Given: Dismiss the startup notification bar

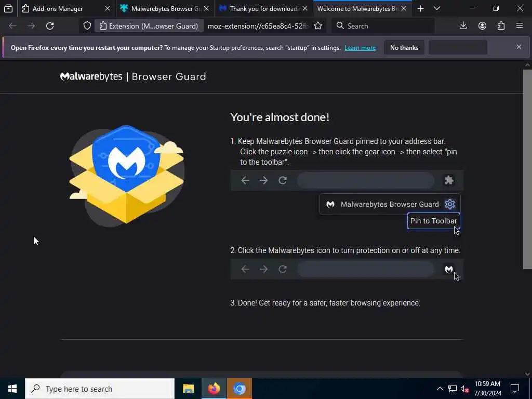Looking at the screenshot, I should (519, 47).
